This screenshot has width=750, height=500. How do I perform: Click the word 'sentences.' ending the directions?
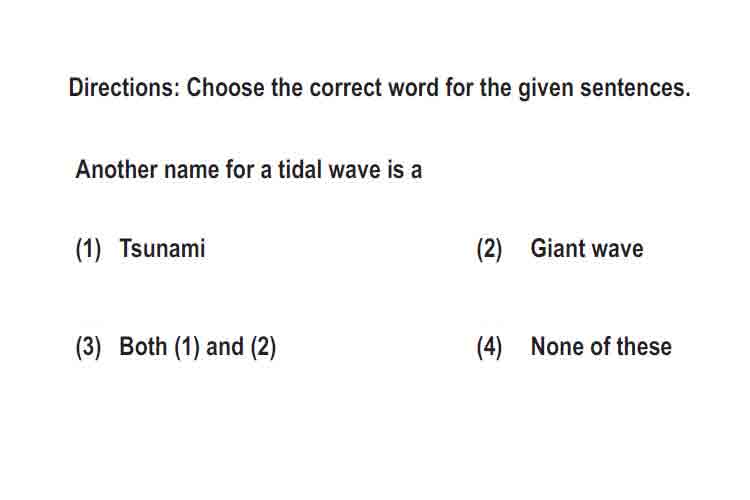tap(635, 88)
